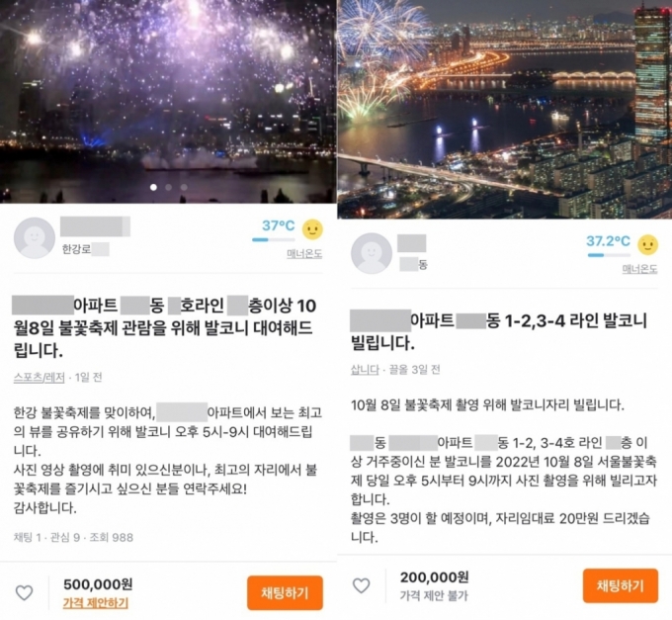Tap the smiley face beside 37°C
This screenshot has width=672, height=620.
click(x=312, y=229)
